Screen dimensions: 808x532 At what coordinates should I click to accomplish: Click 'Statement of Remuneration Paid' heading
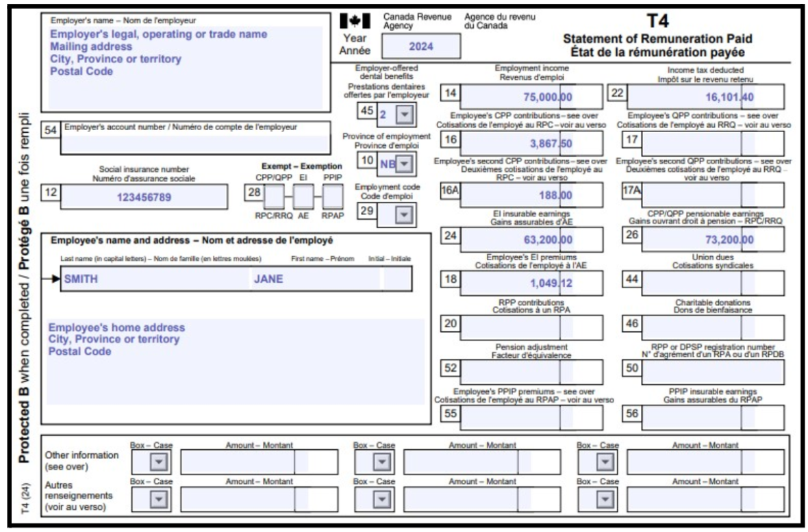coord(657,38)
